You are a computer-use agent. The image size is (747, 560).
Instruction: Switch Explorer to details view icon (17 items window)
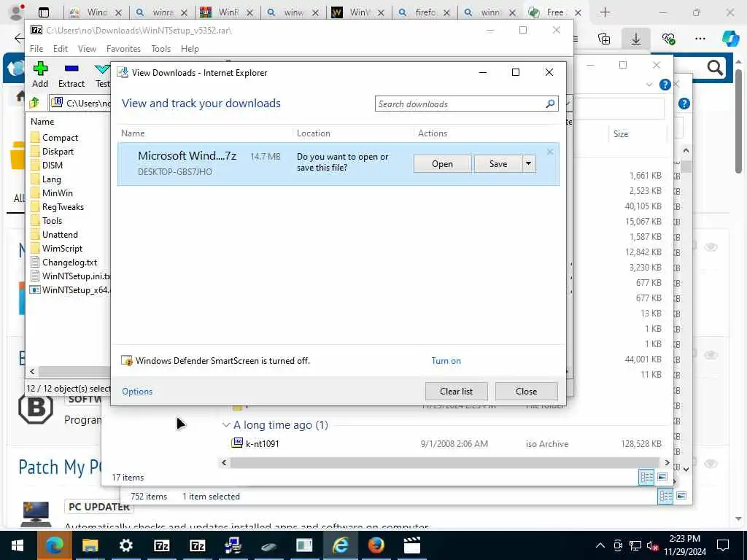tap(646, 477)
